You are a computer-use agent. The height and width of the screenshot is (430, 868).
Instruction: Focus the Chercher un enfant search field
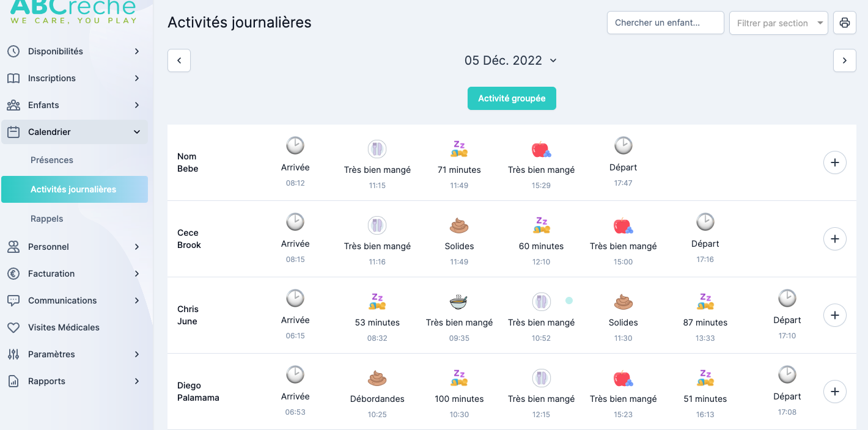665,23
